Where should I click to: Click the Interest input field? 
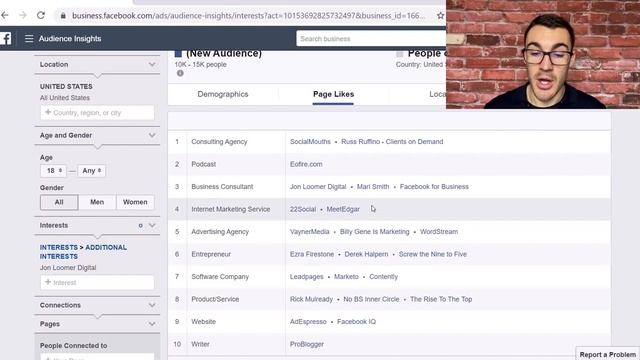click(97, 282)
